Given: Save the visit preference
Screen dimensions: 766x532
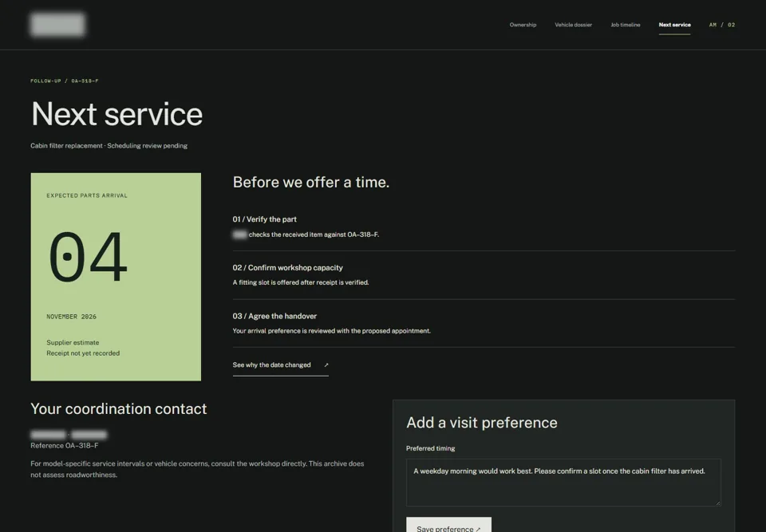Looking at the screenshot, I should pyautogui.click(x=448, y=525).
